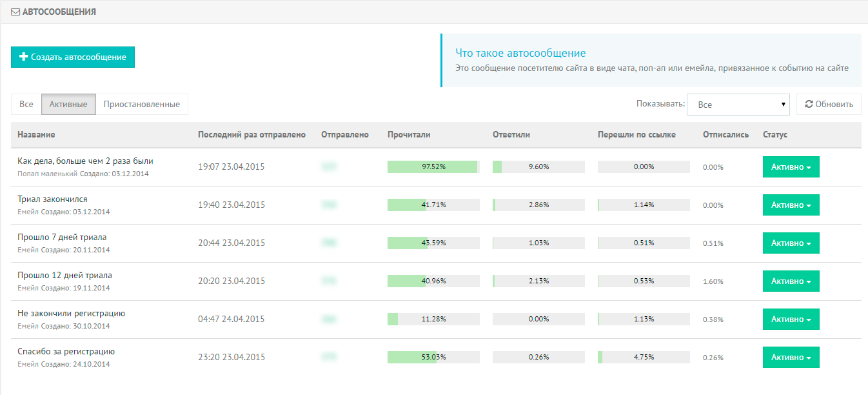This screenshot has height=395, width=868.
Task: Expand the Показывать dropdown set to Все
Action: [x=738, y=105]
